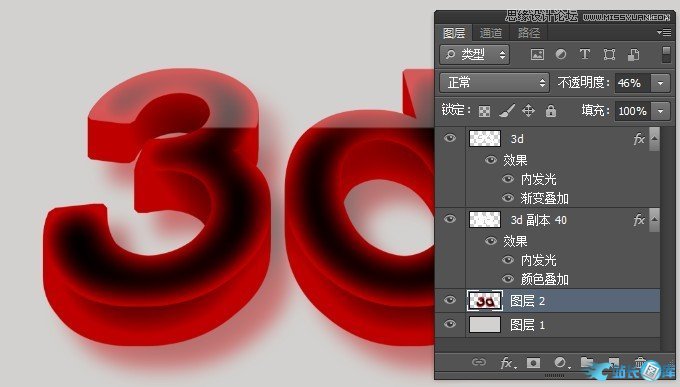Toggle 颜色叠加 effect visibility eye
This screenshot has height=387, width=680.
[x=508, y=279]
